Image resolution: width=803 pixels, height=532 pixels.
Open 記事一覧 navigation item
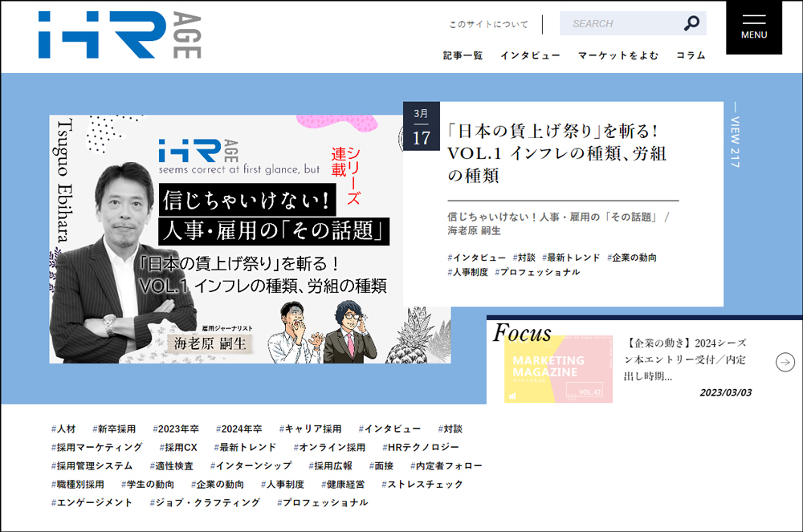463,55
